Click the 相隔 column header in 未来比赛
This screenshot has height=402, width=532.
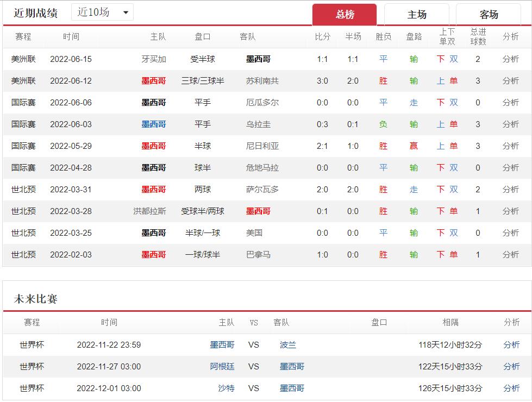450,322
